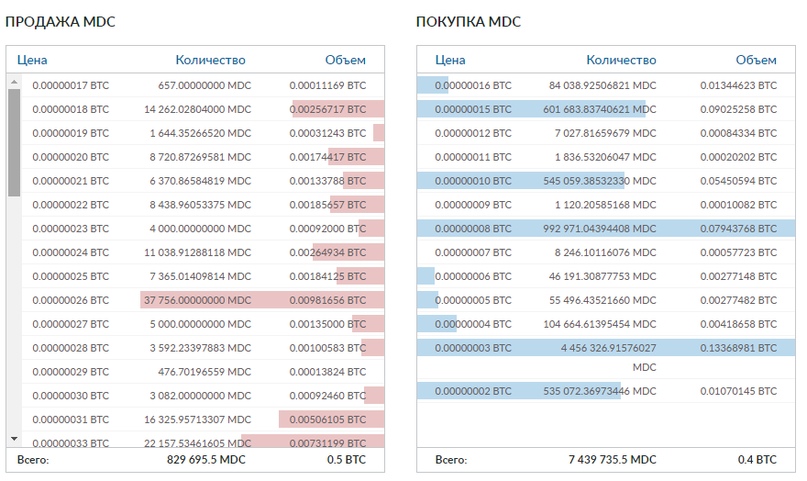Click the scroll down arrow in sell table
Image resolution: width=807 pixels, height=481 pixels.
tap(14, 438)
